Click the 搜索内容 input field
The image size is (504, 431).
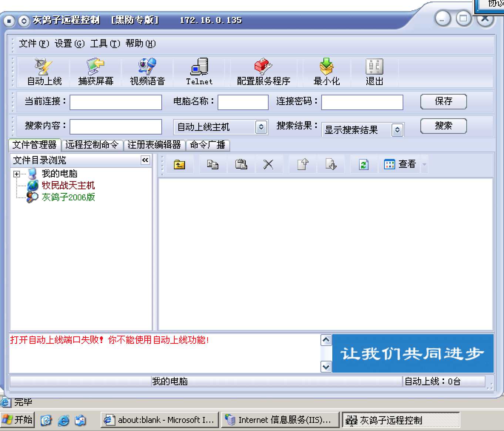point(116,127)
